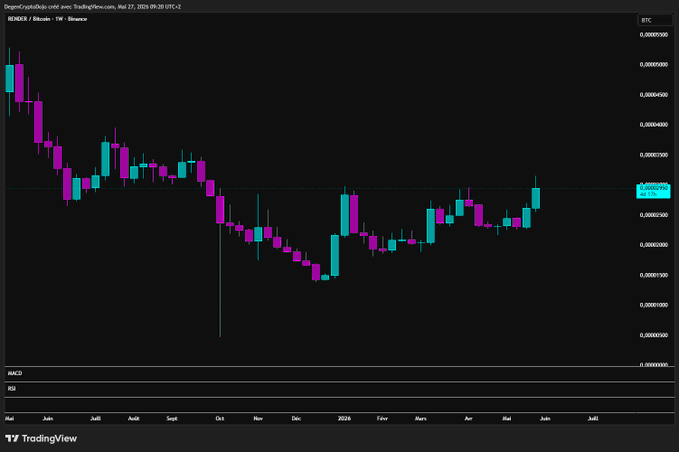Viewport: 679px width, 452px height.
Task: Click the DegenCryptoDojo créé avec TradingView.com caption
Action: [92, 6]
